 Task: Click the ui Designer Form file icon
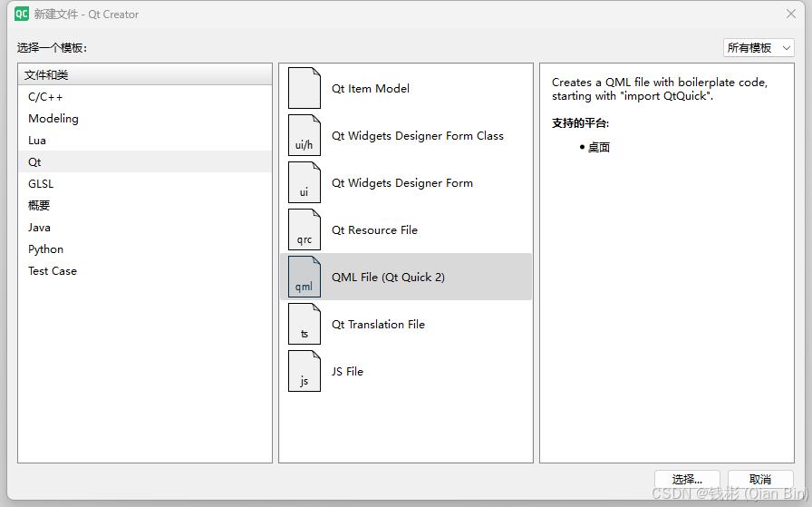point(304,182)
